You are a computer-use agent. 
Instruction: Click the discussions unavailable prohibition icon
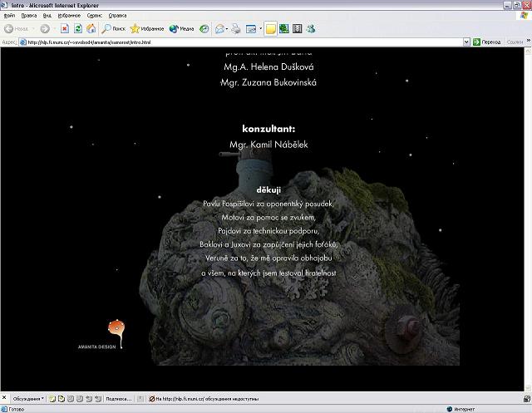click(x=152, y=399)
